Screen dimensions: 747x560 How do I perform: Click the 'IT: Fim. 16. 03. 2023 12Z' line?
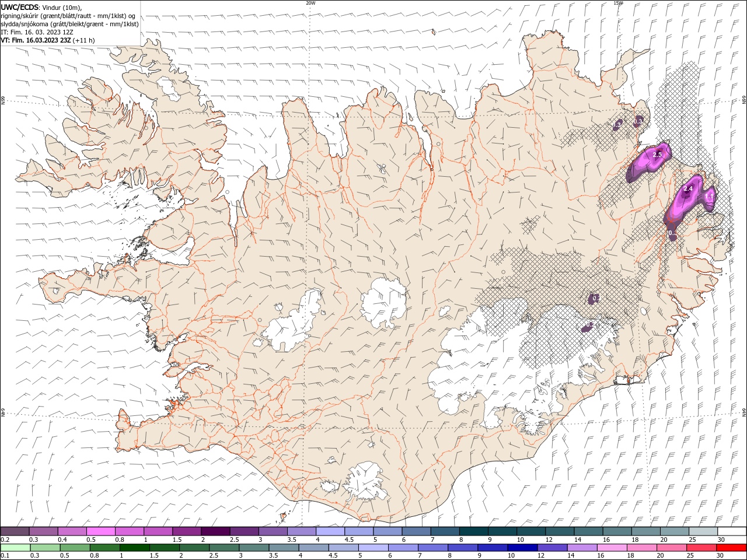pyautogui.click(x=37, y=32)
